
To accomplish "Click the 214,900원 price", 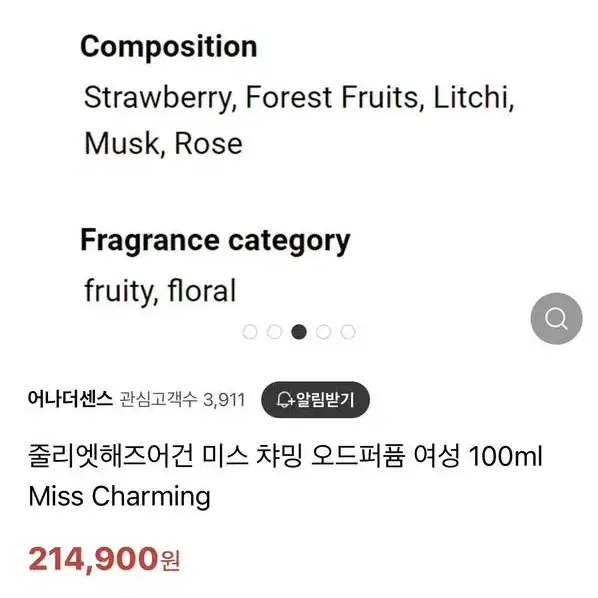I will click(x=104, y=559).
